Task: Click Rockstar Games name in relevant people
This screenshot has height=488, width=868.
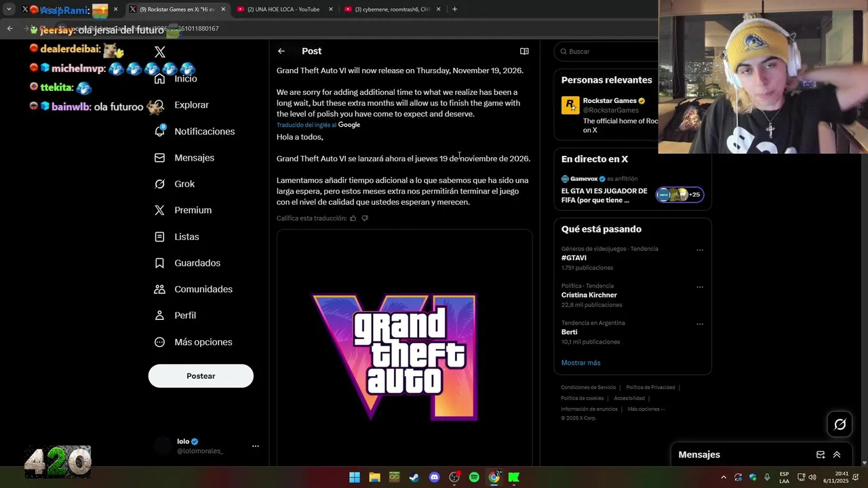Action: [x=610, y=100]
